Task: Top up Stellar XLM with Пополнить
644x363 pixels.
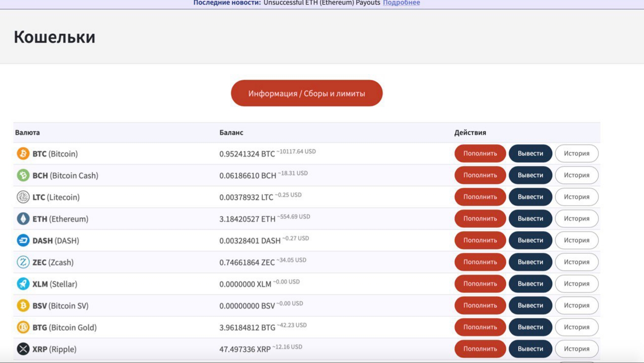Action: 480,284
